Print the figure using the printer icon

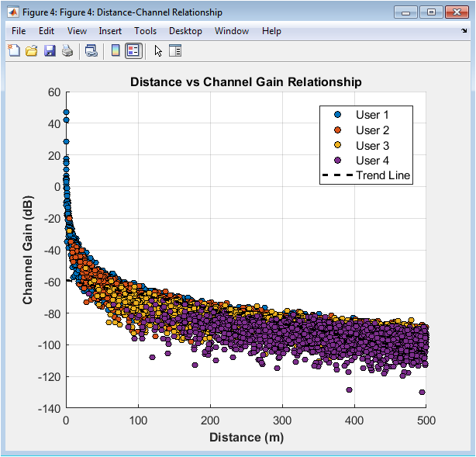67,51
